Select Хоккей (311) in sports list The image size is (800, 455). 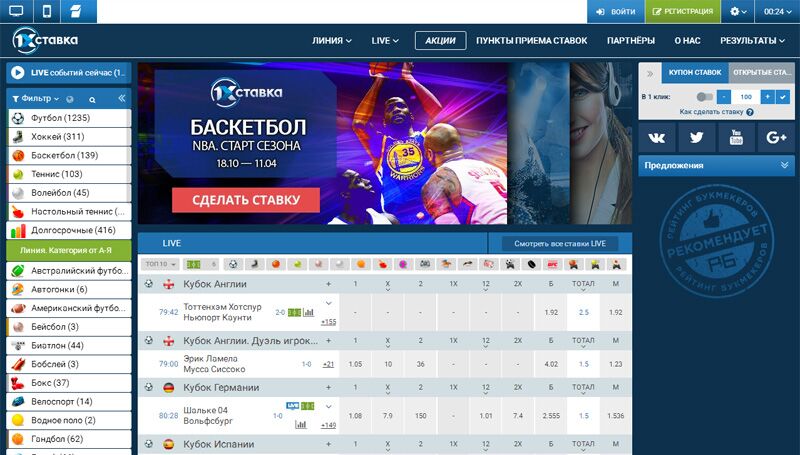coord(69,137)
